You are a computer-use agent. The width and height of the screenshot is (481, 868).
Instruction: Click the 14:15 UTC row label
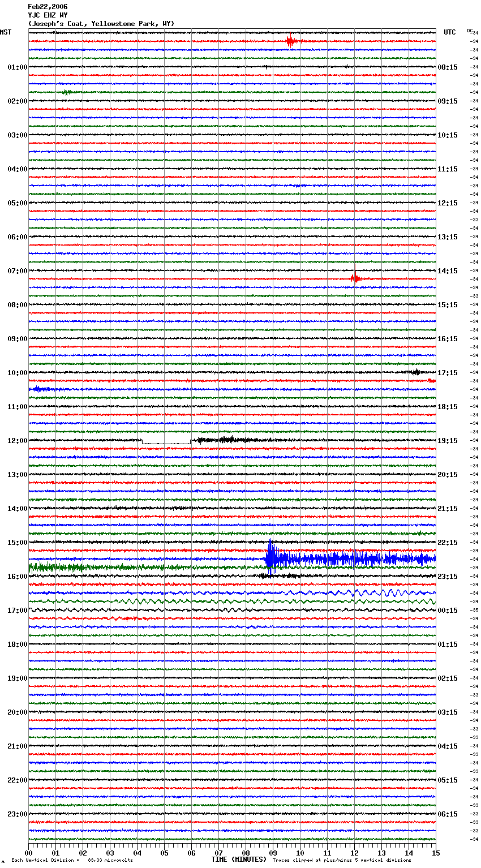click(x=448, y=271)
